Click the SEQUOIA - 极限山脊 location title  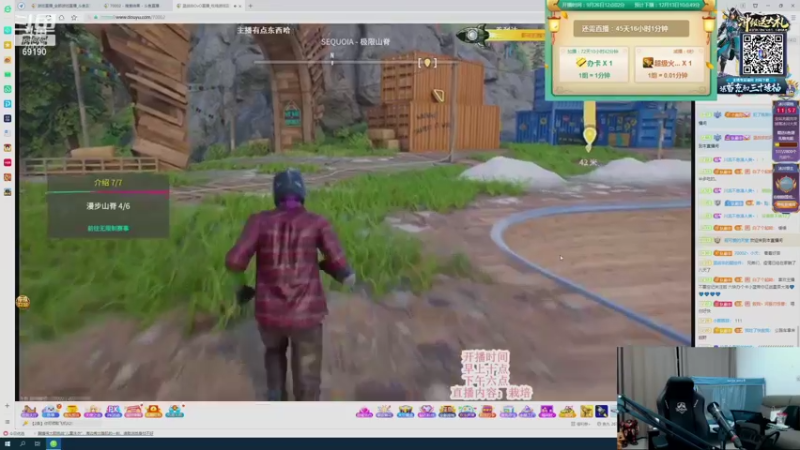pyautogui.click(x=356, y=41)
